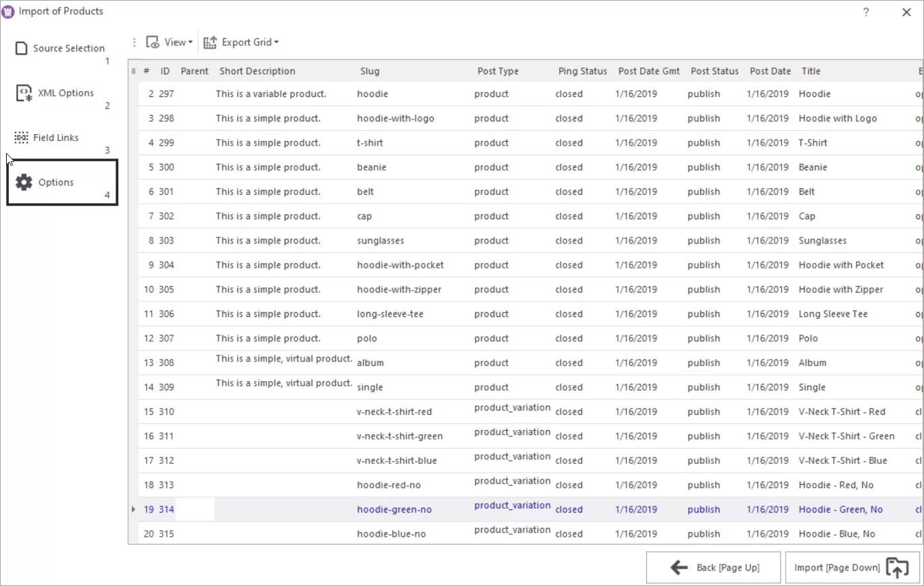
Task: Click the import icon inside the Import button
Action: coord(898,568)
